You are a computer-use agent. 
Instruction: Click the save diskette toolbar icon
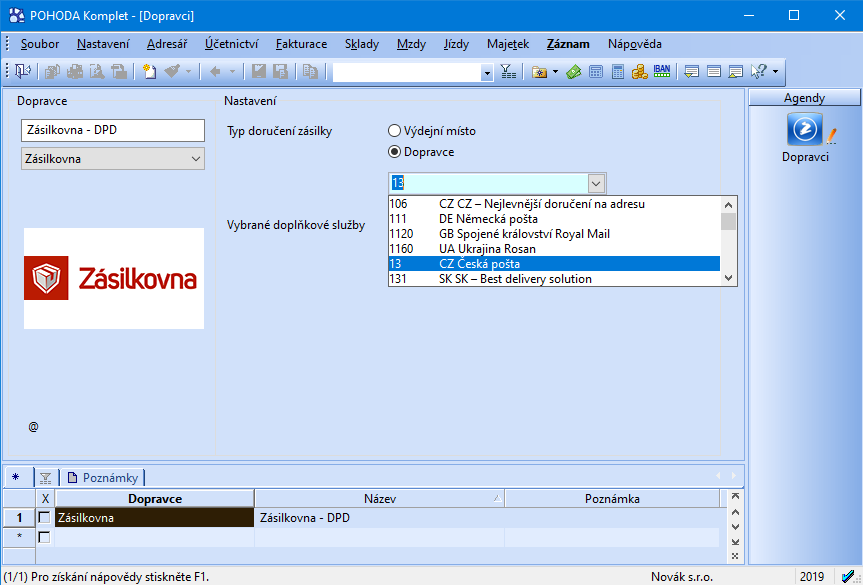pos(259,72)
